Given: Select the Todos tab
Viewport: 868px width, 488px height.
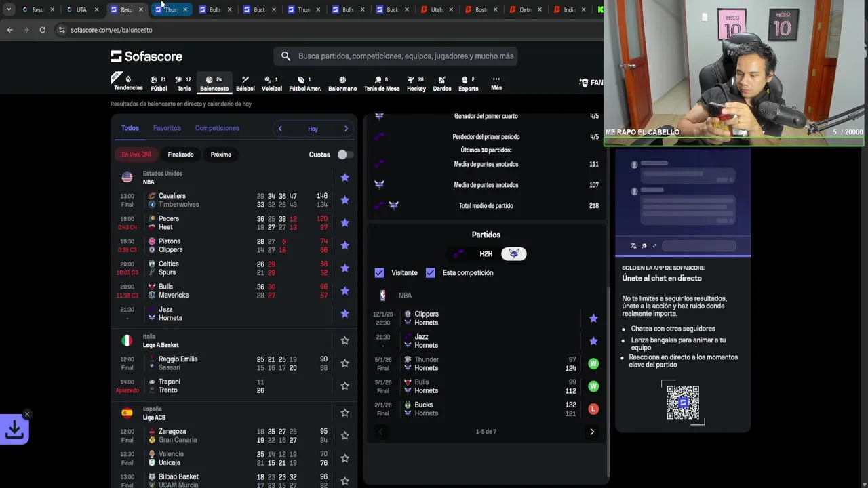Looking at the screenshot, I should point(130,128).
